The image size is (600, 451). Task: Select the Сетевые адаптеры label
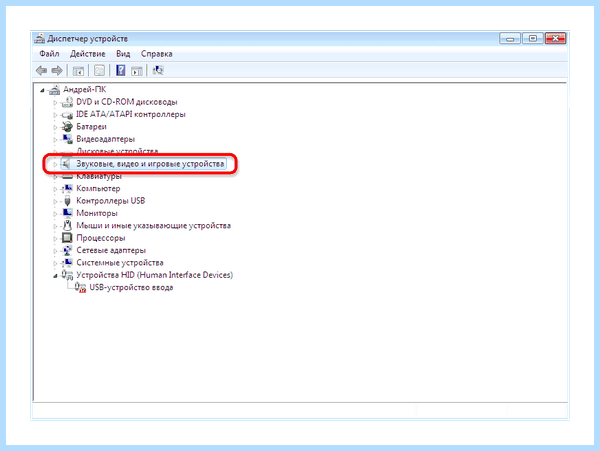[111, 250]
